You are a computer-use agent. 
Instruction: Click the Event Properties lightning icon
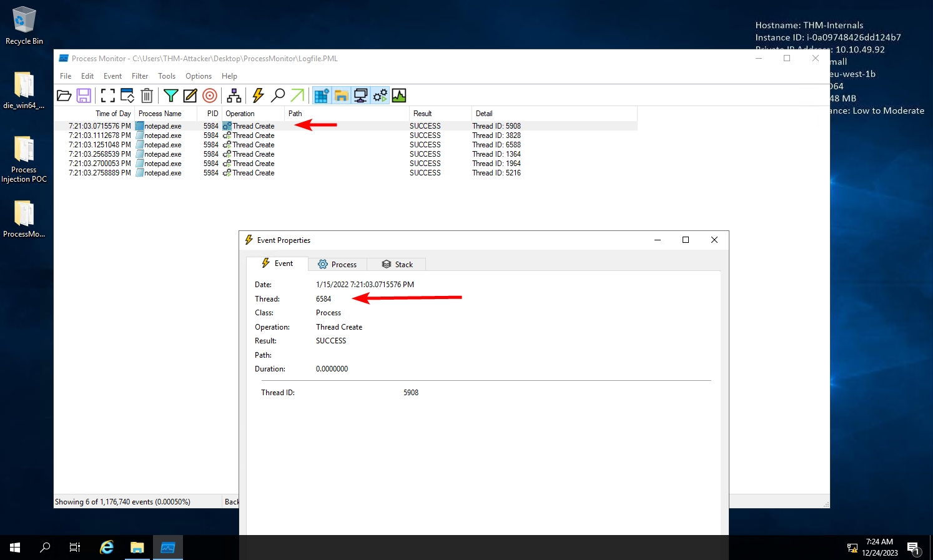pyautogui.click(x=258, y=96)
